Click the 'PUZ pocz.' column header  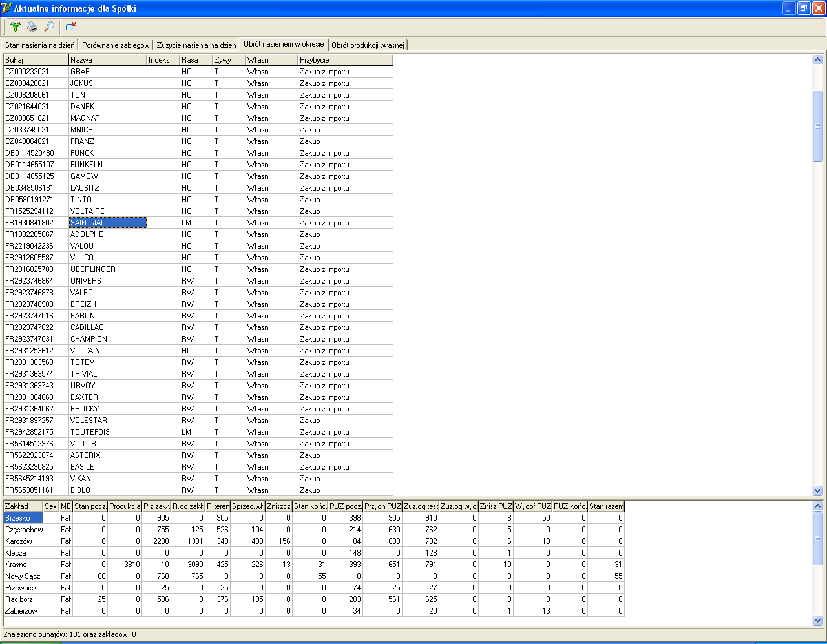(346, 506)
